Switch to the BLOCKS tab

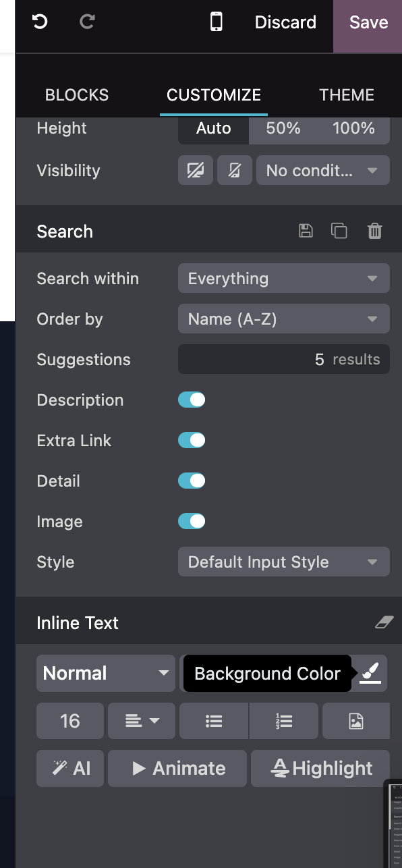click(77, 95)
